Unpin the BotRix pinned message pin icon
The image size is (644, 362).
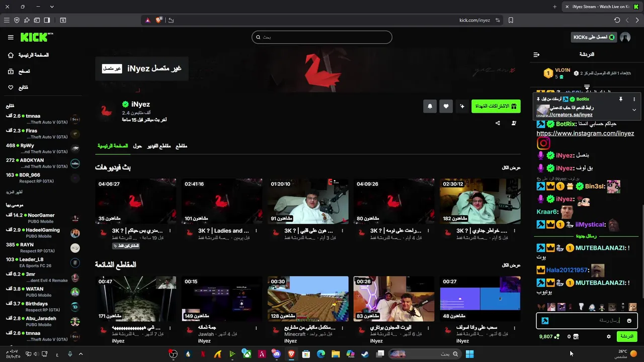click(x=620, y=100)
